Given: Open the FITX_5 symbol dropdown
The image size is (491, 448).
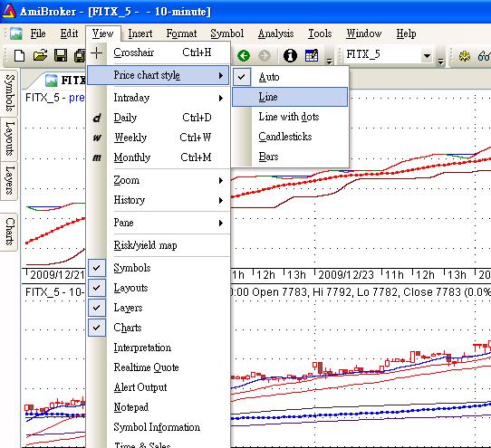Looking at the screenshot, I should click(427, 56).
